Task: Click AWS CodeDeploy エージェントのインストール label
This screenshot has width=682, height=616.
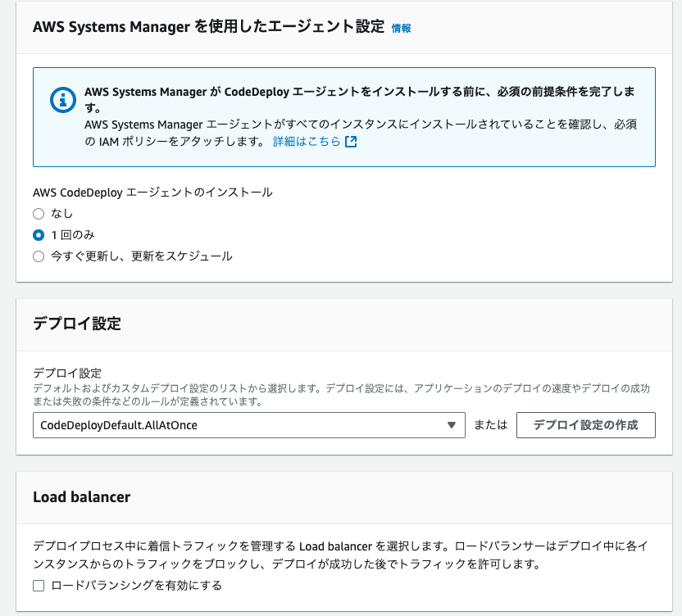Action: tap(152, 192)
